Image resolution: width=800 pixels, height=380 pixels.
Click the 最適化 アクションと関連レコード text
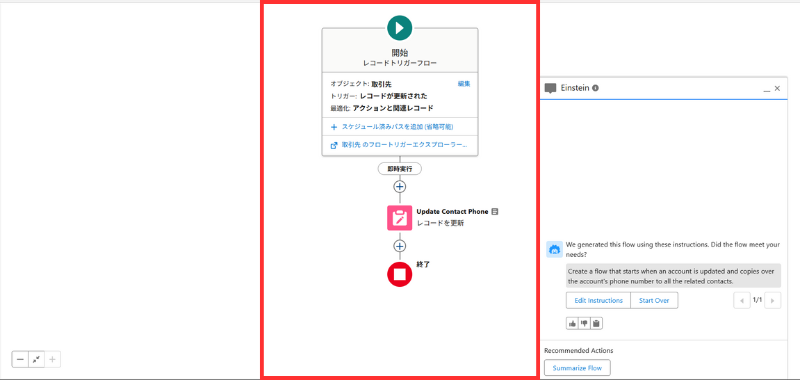point(382,108)
